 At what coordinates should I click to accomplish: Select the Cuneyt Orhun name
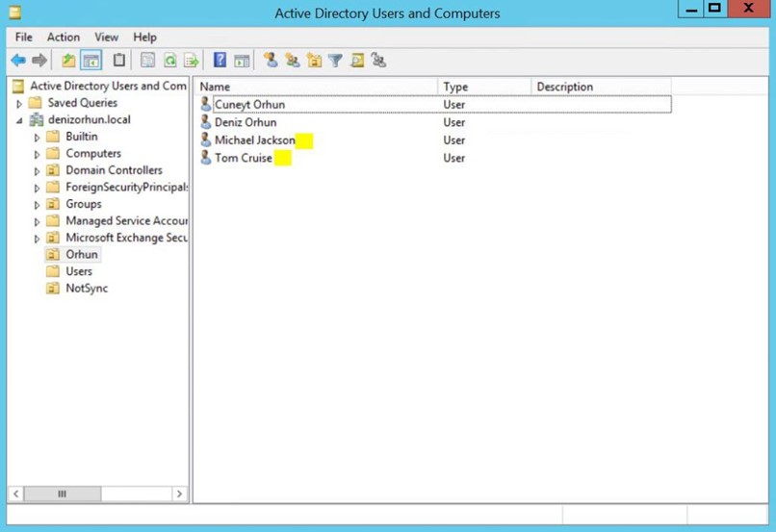click(x=249, y=104)
